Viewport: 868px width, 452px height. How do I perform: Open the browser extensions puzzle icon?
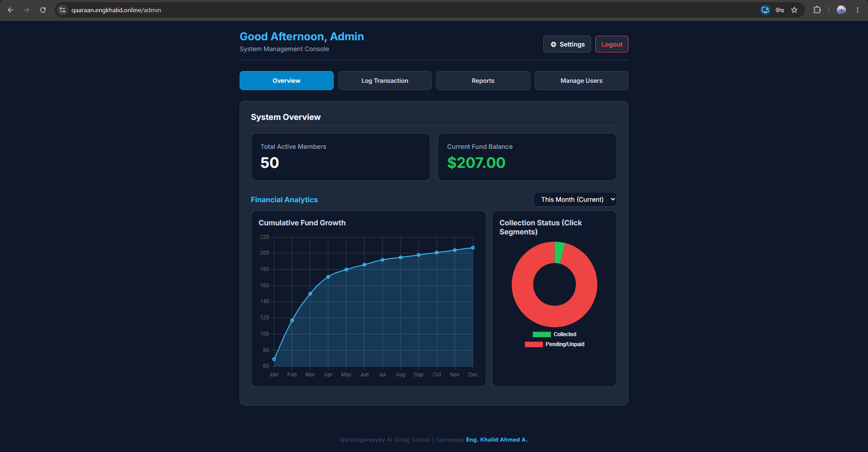(817, 10)
